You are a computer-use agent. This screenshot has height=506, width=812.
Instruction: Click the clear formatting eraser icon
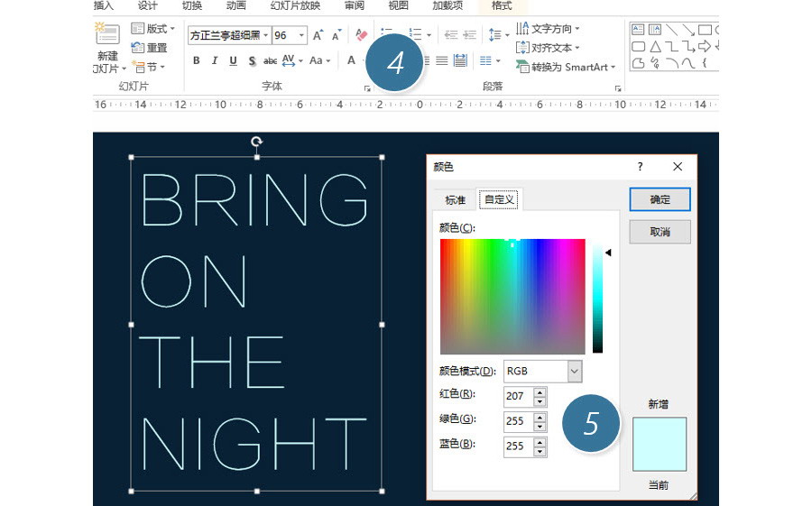(x=362, y=36)
